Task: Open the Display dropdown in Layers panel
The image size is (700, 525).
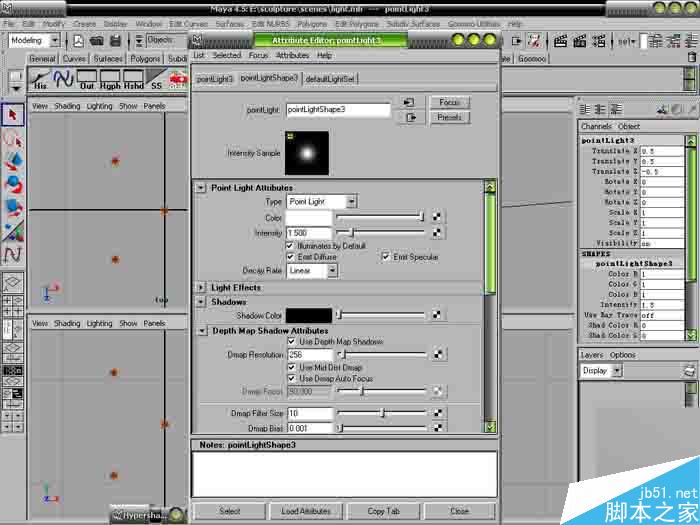Action: coord(601,371)
